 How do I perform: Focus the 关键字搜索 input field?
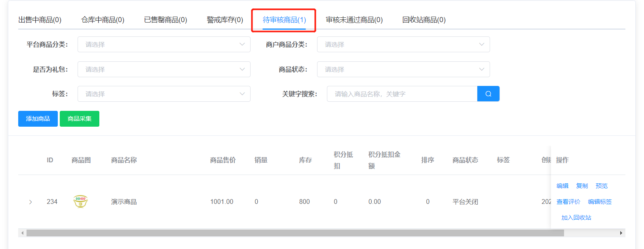402,94
